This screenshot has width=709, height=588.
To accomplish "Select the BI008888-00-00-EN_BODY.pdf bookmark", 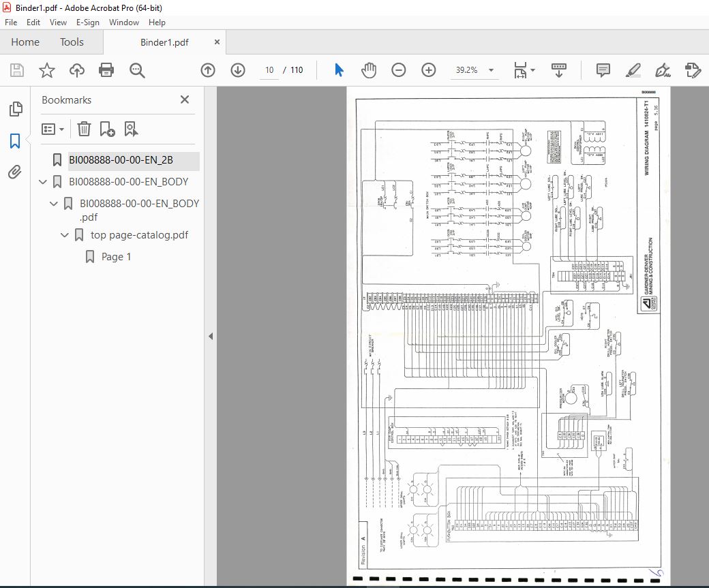I will click(x=139, y=210).
